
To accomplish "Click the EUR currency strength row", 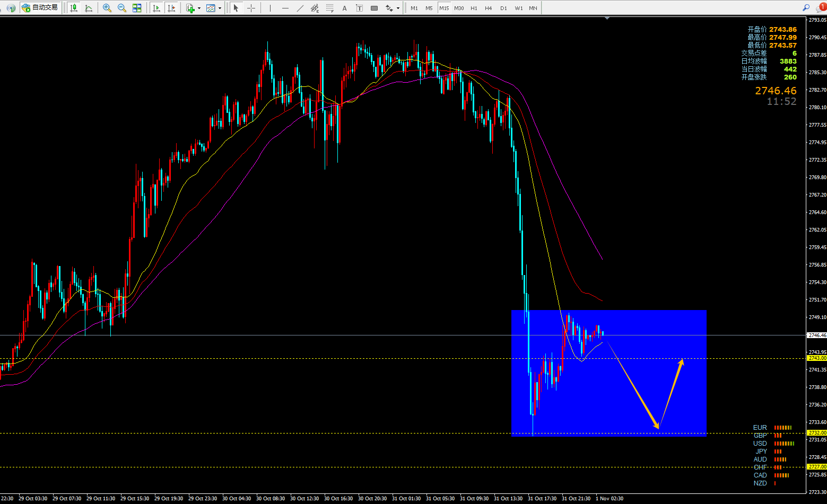I will pos(772,428).
